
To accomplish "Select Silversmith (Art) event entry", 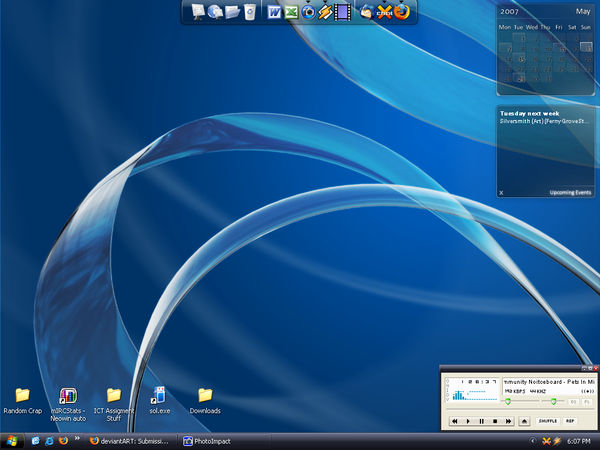I will point(542,121).
